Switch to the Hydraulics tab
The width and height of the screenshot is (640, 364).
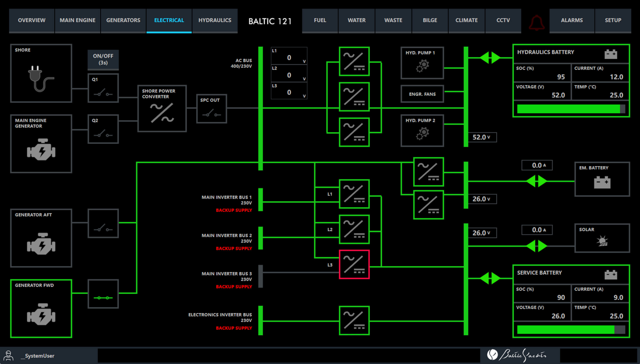coord(215,20)
